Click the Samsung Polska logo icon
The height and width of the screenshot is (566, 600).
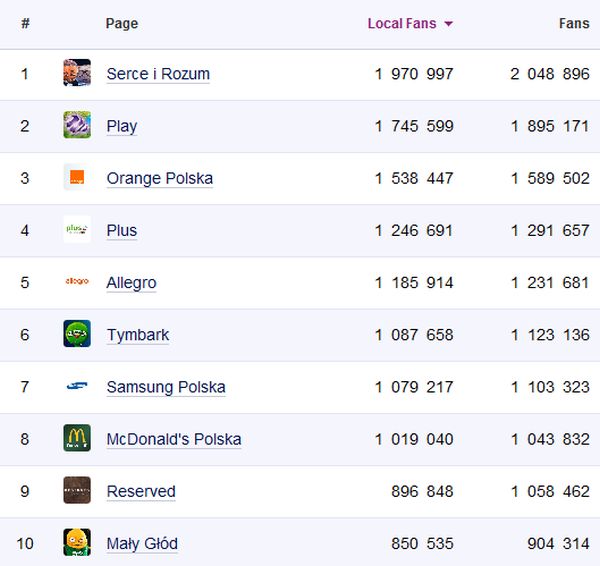(77, 386)
